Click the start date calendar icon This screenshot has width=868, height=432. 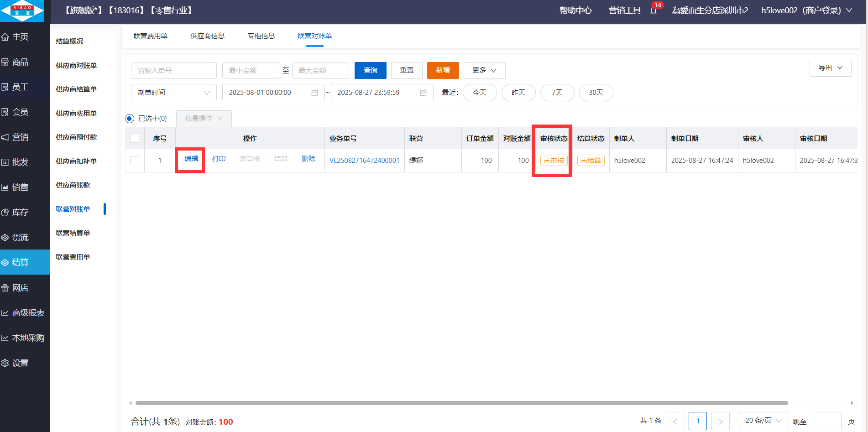pyautogui.click(x=314, y=93)
